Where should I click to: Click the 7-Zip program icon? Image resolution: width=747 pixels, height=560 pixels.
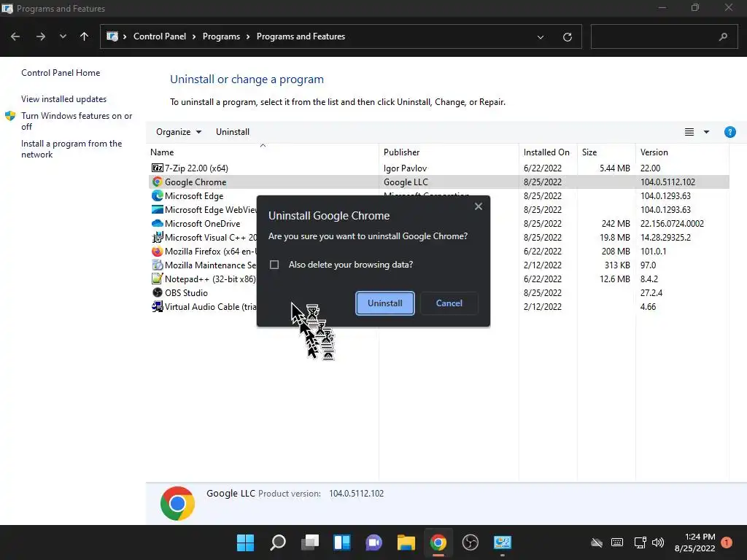pos(158,168)
